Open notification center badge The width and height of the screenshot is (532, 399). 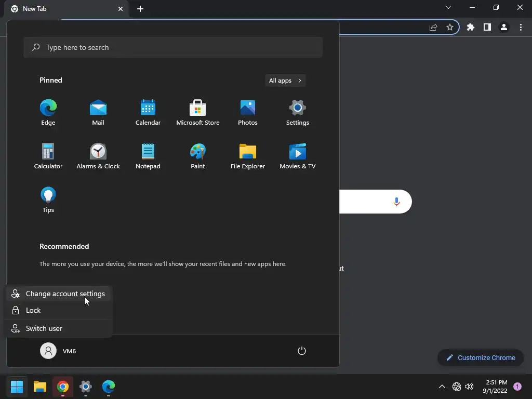coord(517,387)
